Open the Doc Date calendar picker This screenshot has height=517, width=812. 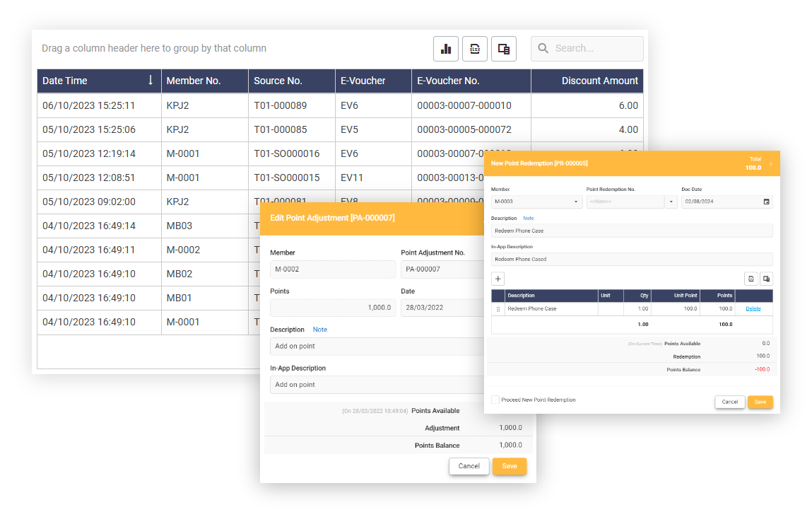pos(767,202)
